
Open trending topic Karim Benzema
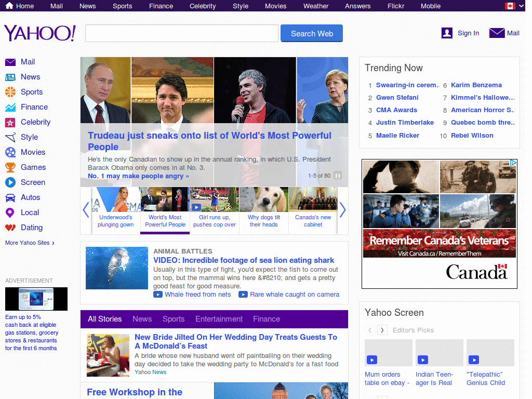tap(476, 85)
